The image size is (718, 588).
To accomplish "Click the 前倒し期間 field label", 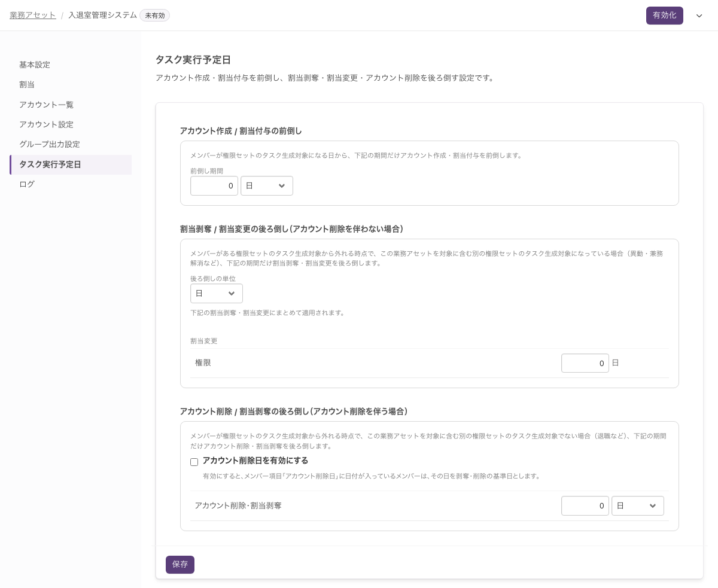I will [206, 170].
